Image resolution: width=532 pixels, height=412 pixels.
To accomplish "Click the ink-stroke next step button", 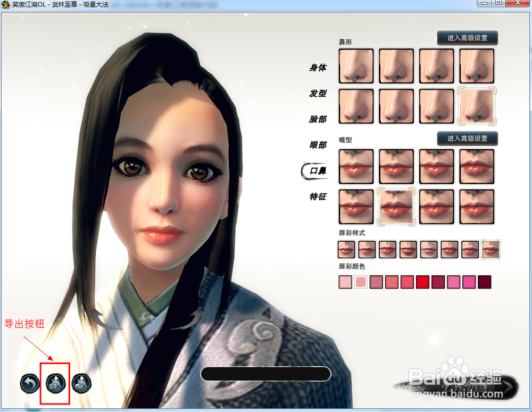I will pos(456,386).
